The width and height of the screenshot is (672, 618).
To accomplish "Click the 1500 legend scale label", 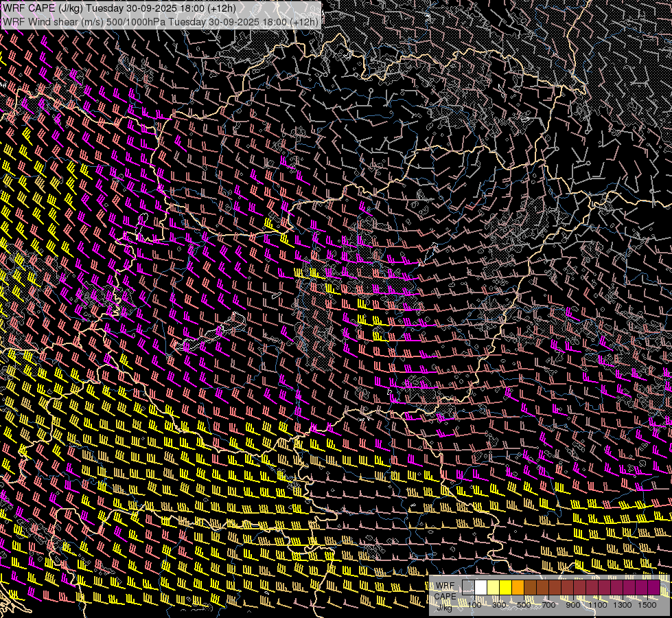I will [x=647, y=605].
